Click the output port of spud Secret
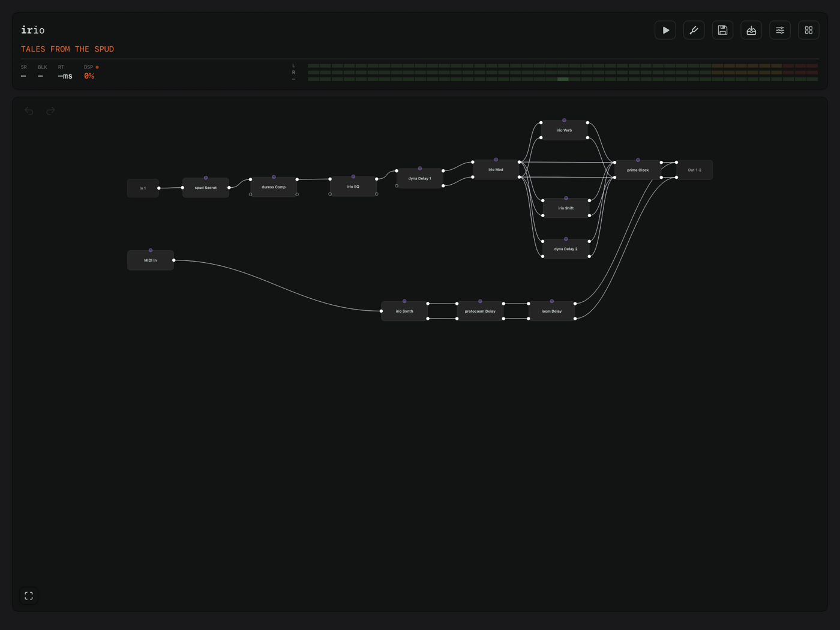 coord(229,188)
